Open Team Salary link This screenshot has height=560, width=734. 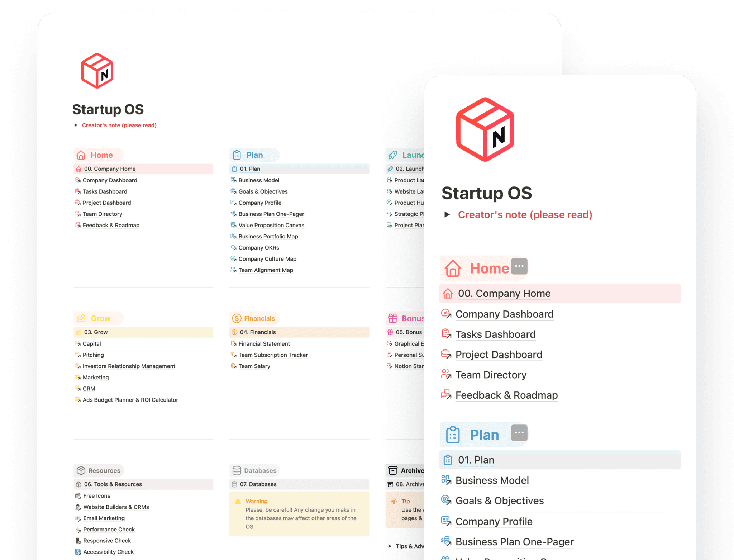(254, 366)
